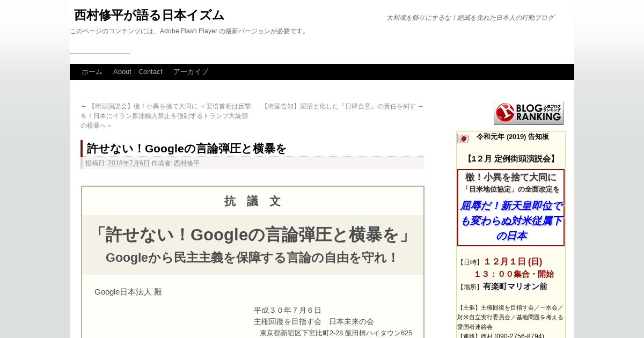Go to ホーム in the navigation bar

click(92, 72)
